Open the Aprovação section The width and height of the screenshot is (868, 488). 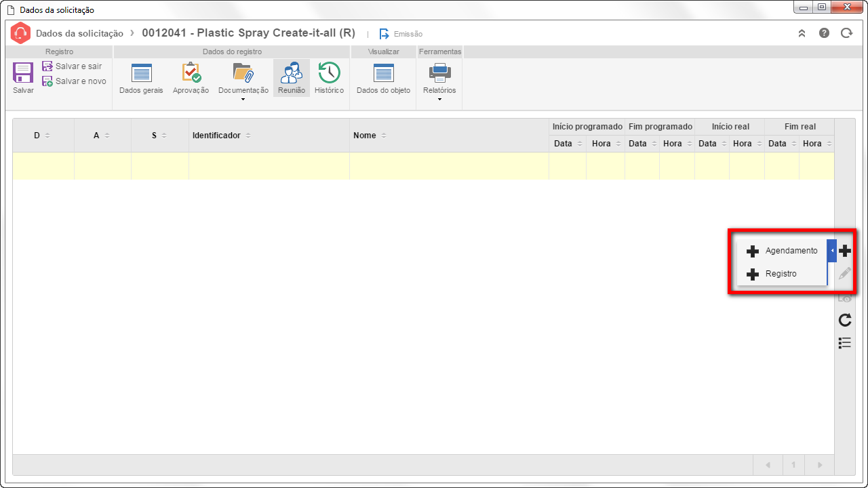pos(191,79)
